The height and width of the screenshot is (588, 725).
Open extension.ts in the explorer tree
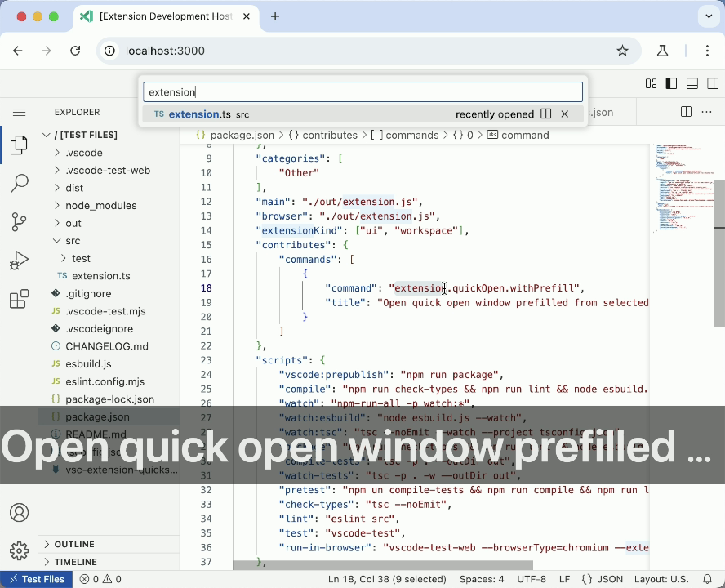click(x=109, y=276)
